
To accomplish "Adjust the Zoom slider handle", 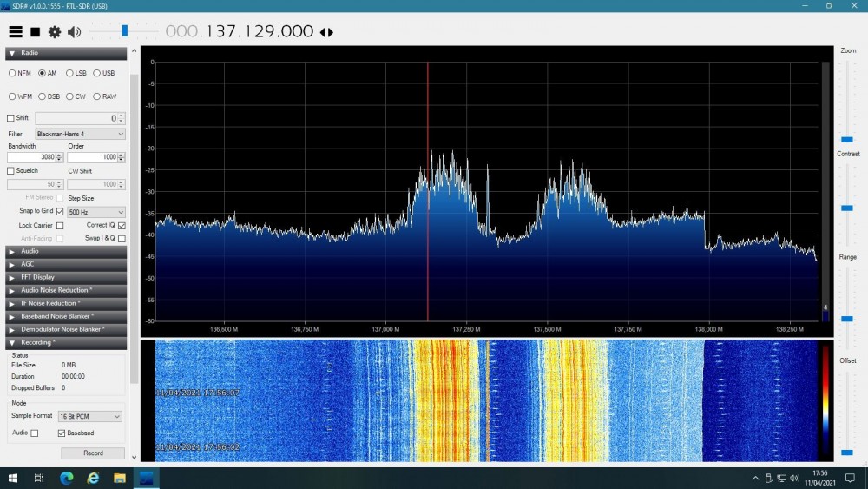I will 847,140.
